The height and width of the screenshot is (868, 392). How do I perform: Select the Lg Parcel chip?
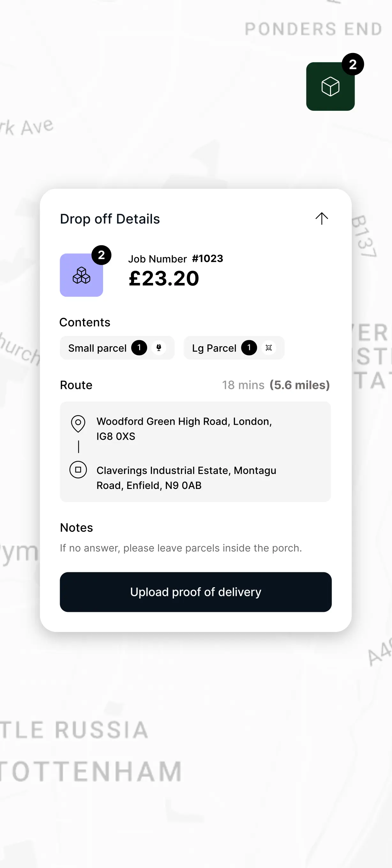(214, 348)
